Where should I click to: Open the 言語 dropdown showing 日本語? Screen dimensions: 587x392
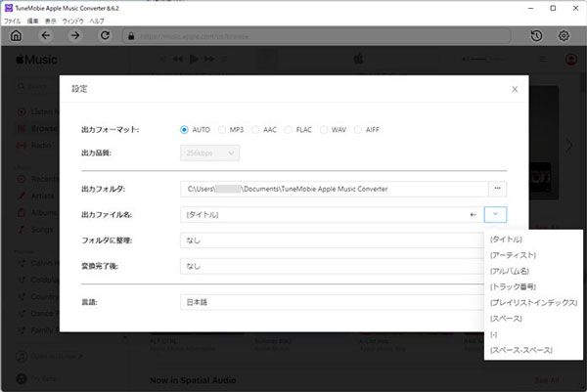coord(332,302)
